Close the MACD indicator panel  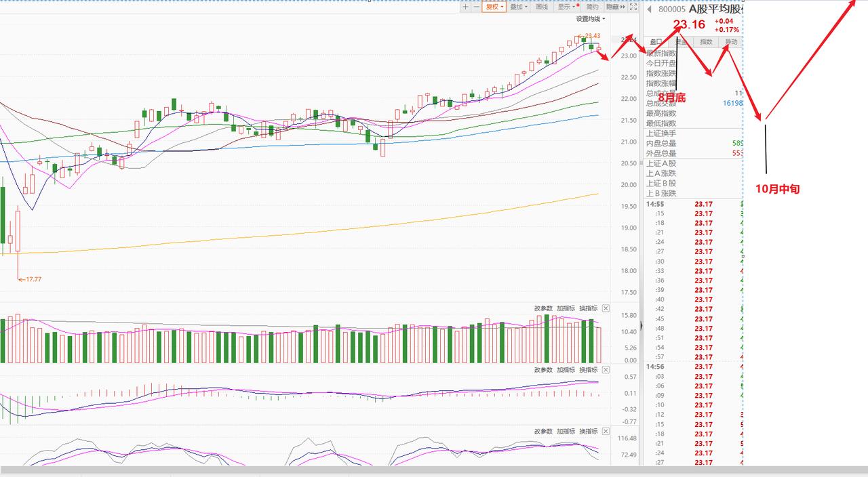tap(606, 370)
